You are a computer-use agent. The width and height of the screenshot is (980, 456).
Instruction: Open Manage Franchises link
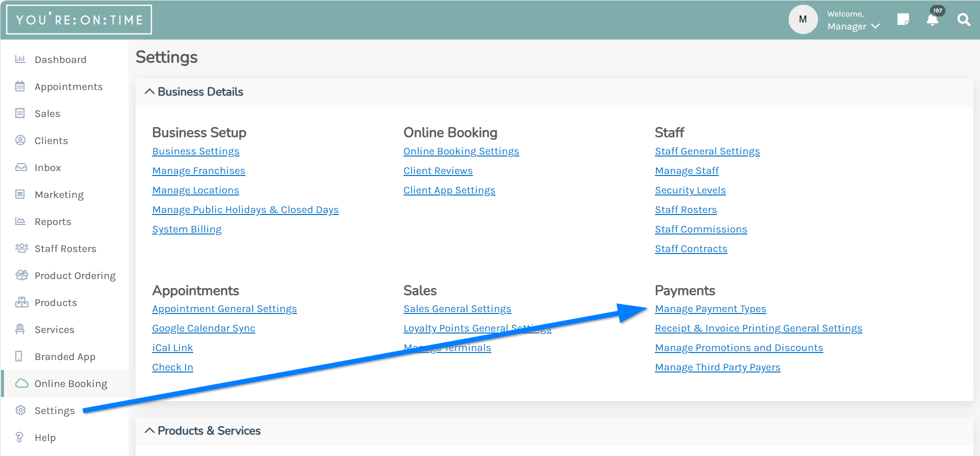(x=199, y=170)
